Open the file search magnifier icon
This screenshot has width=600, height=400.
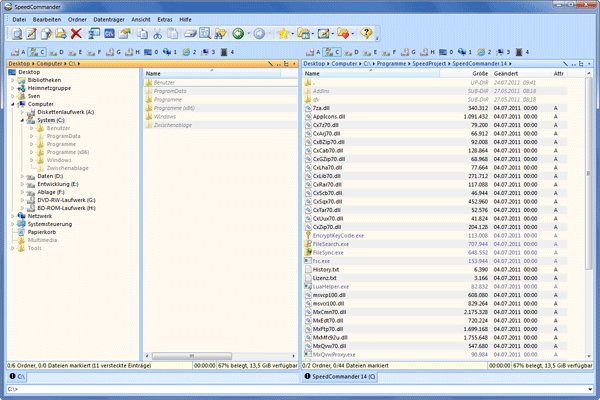[x=205, y=34]
